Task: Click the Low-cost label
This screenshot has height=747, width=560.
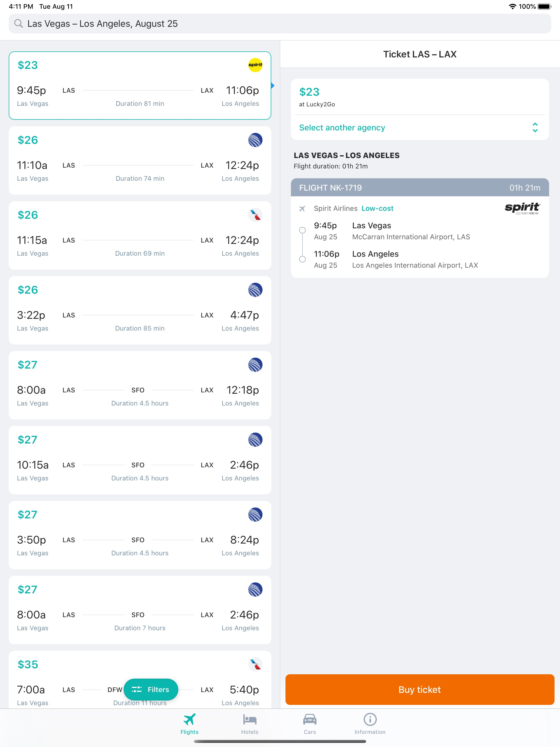Action: 377,208
